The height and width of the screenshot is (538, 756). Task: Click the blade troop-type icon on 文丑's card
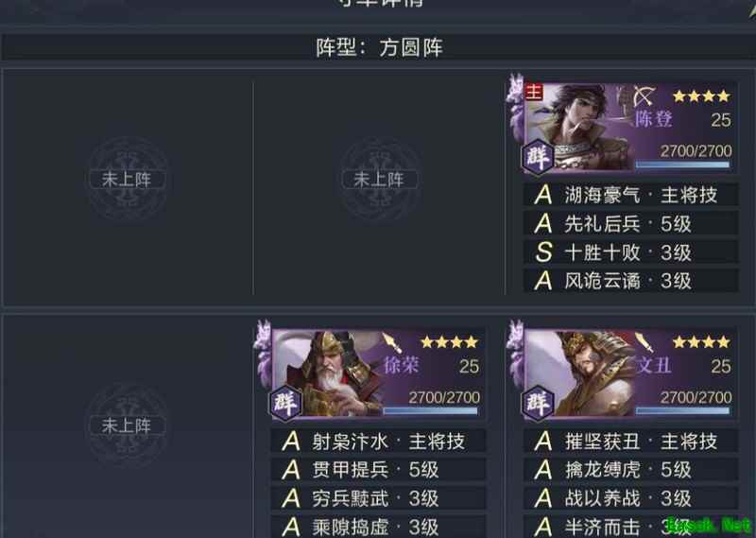pyautogui.click(x=644, y=342)
